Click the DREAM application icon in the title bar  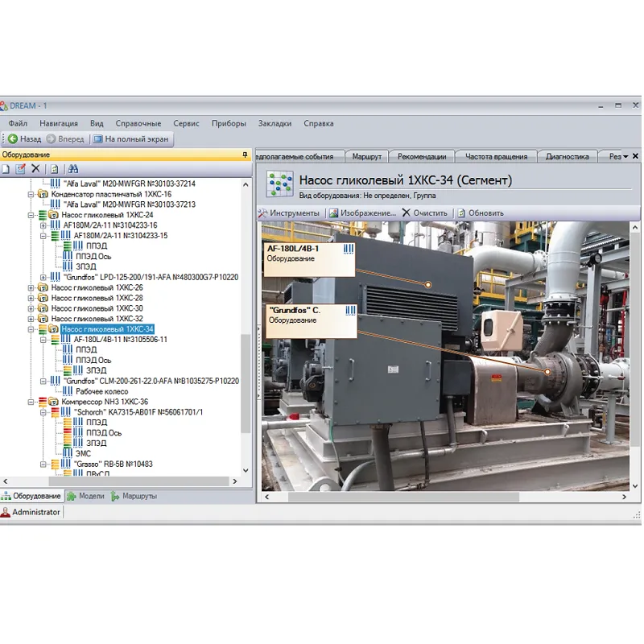(4, 106)
